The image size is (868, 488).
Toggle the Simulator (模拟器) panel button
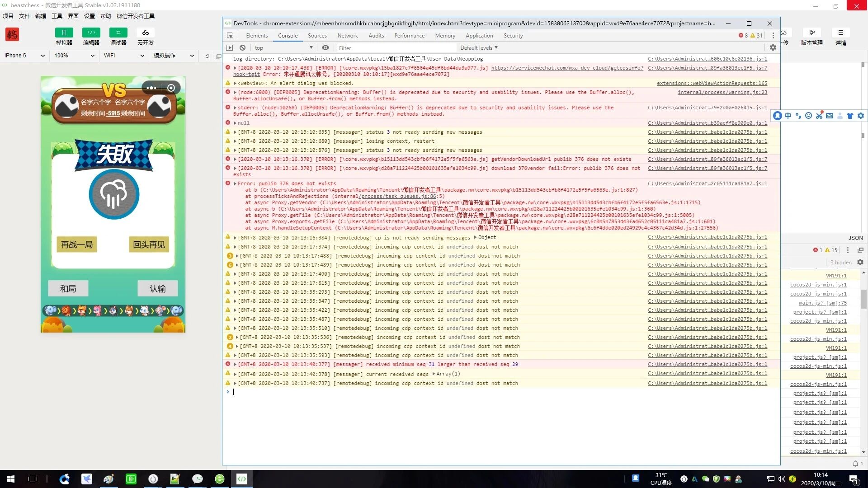click(64, 33)
